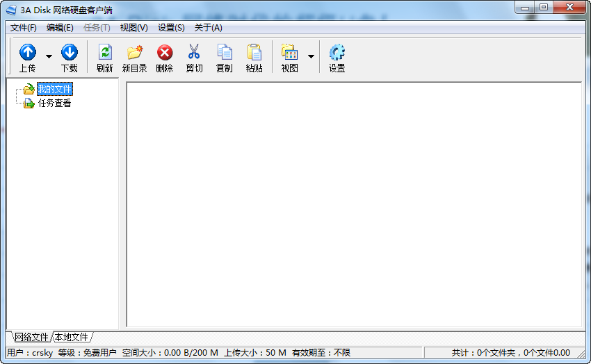Open the 文件(F) menu
This screenshot has height=364, width=591.
tap(24, 28)
